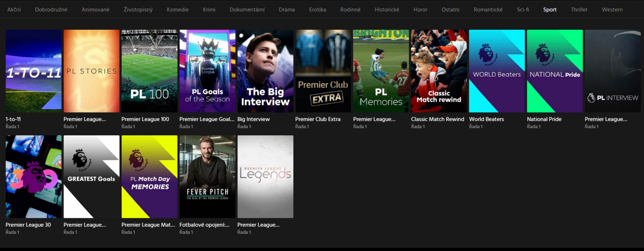The width and height of the screenshot is (644, 251).
Task: Click the 'Premier League 30' title
Action: tap(28, 225)
